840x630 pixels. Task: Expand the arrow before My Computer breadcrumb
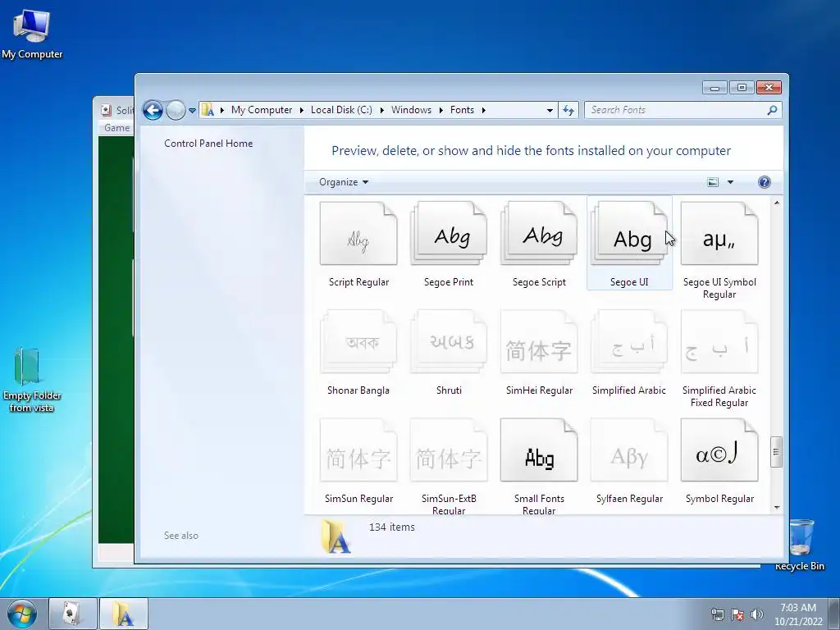tap(221, 111)
